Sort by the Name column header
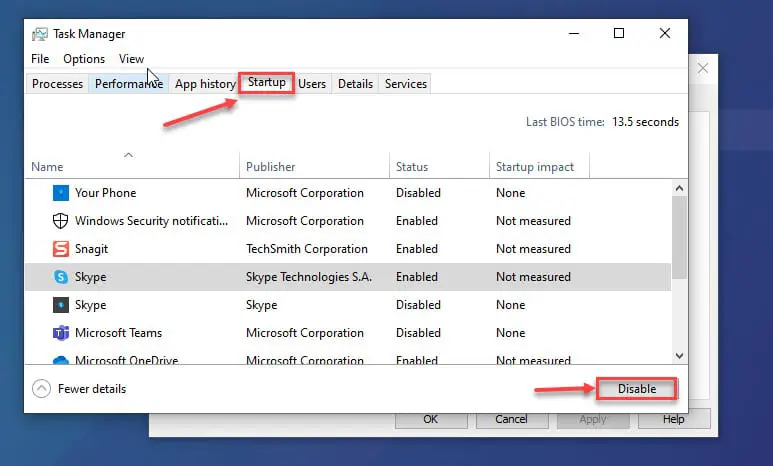 tap(132, 167)
